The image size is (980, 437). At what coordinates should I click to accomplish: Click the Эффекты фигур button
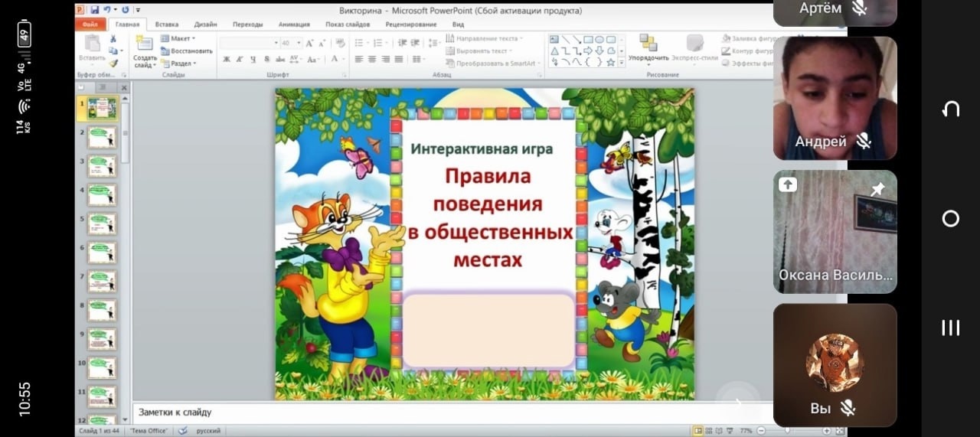point(746,64)
